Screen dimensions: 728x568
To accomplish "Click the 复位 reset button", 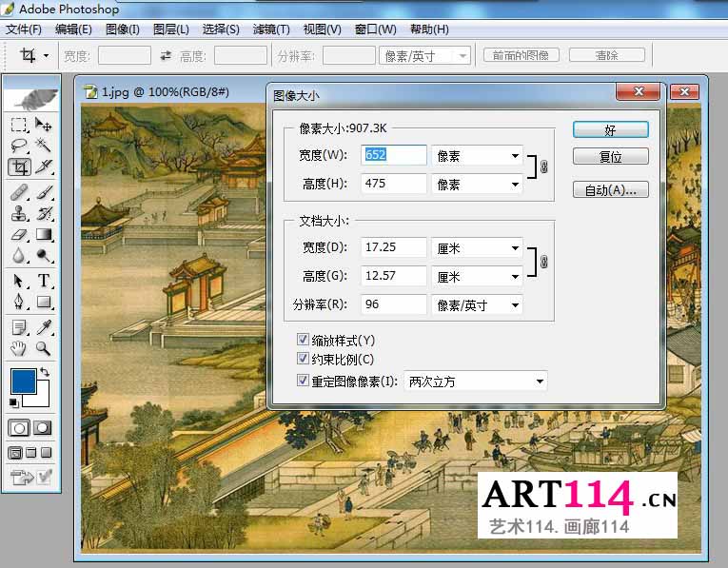I will click(x=611, y=156).
